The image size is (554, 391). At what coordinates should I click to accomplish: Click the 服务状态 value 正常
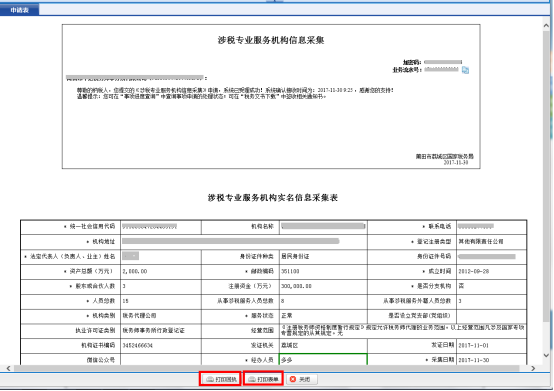287,315
